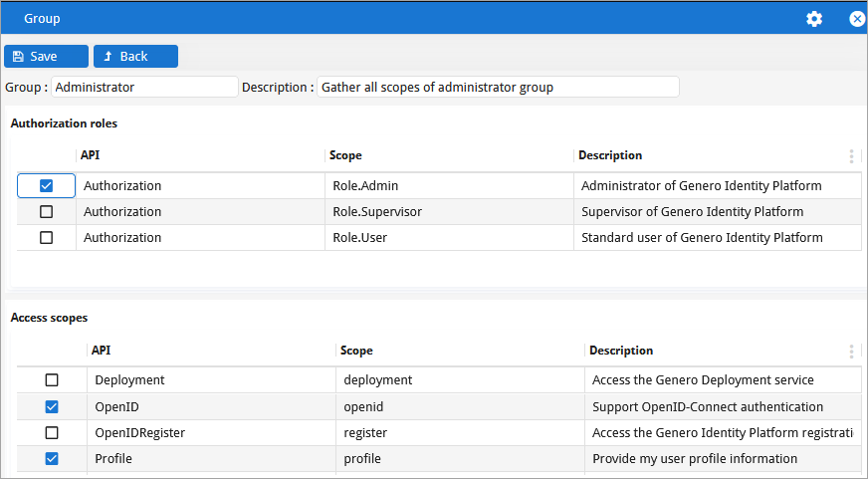Sort Authorization roles by Scope header
The image size is (868, 479).
coord(449,155)
